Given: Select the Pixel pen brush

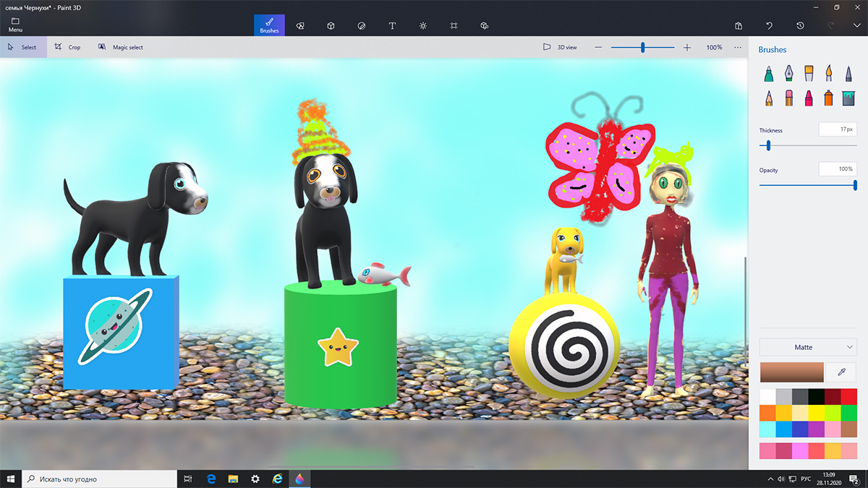Looking at the screenshot, I should tap(848, 74).
